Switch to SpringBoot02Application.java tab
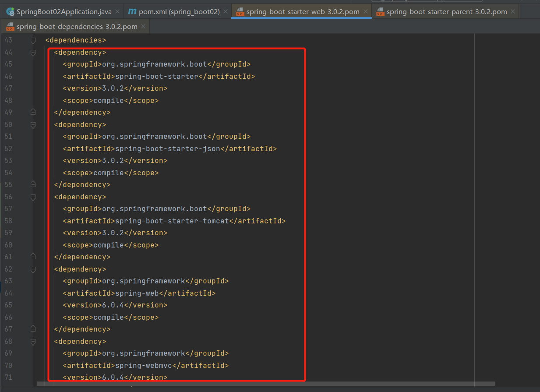This screenshot has height=392, width=540. pyautogui.click(x=59, y=12)
